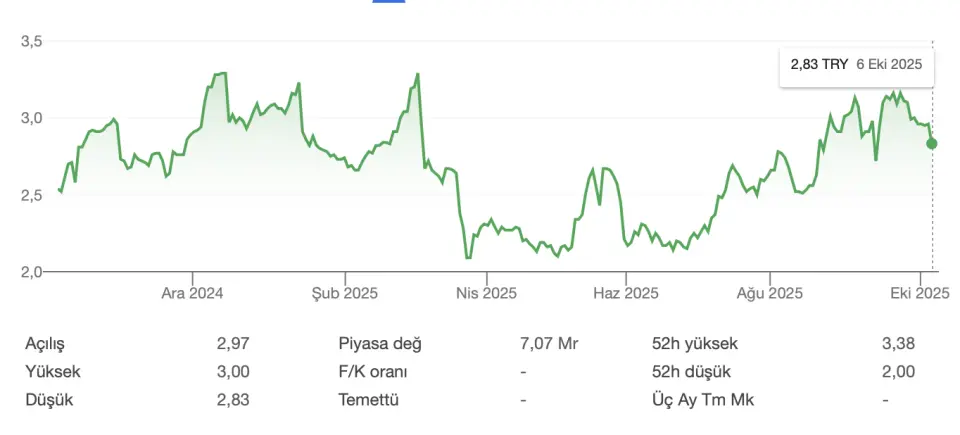Click the blue active tab indicator at top
Screen dimensions: 960x435
[388, 2]
